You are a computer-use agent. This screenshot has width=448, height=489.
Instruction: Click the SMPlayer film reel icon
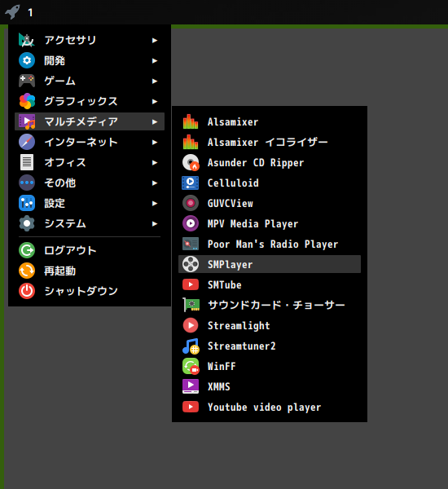[x=191, y=264]
